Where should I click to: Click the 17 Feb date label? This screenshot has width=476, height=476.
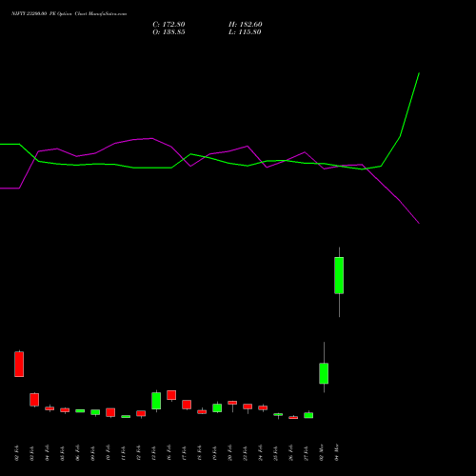[x=185, y=453]
